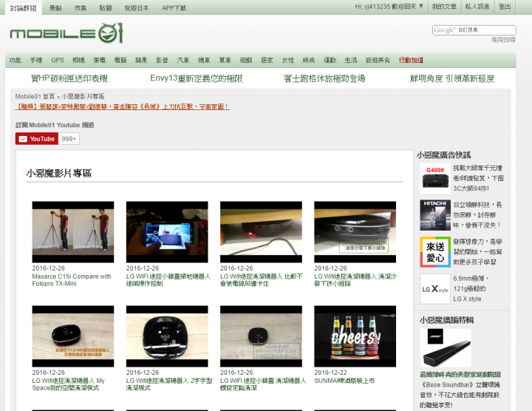Open 私人訊息 private messages

pos(477,7)
